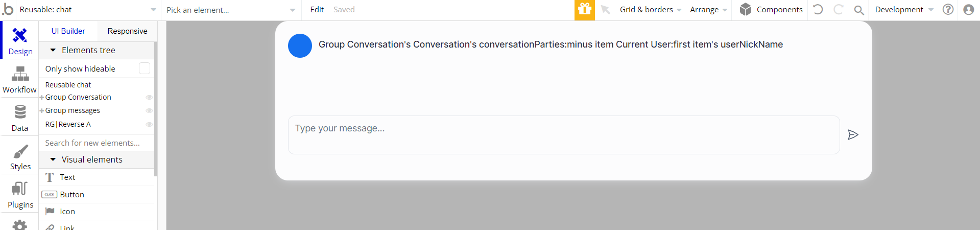Open the Plugins section icon
Screen dimensions: 980x230
20,189
